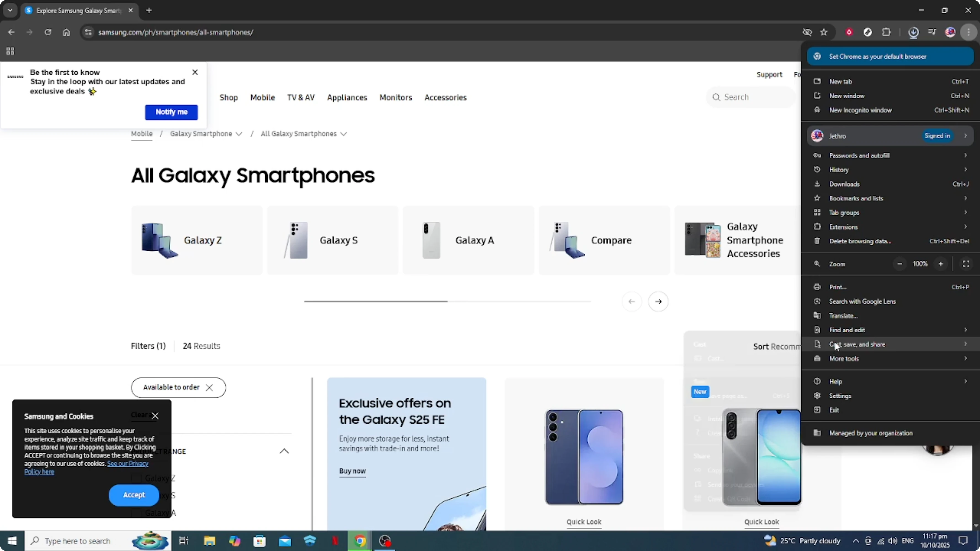The width and height of the screenshot is (980, 551).
Task: Open the Jethro profile submenu
Action: (x=890, y=136)
